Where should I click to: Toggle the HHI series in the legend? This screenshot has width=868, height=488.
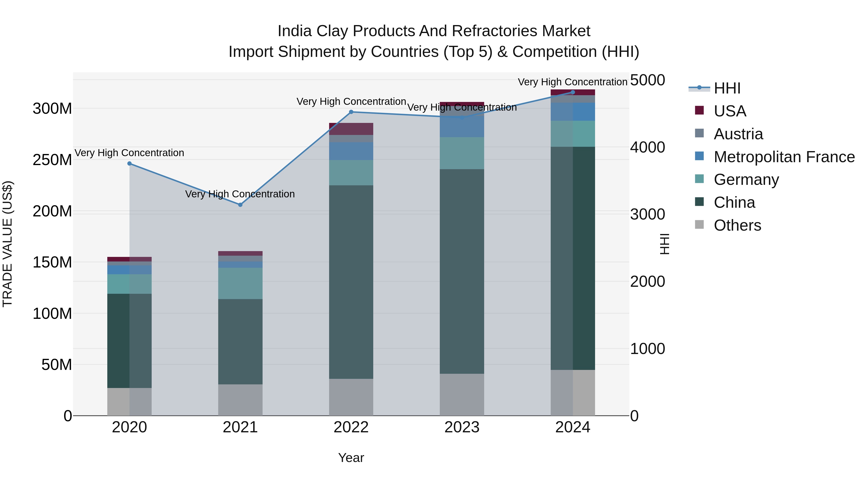(x=714, y=88)
